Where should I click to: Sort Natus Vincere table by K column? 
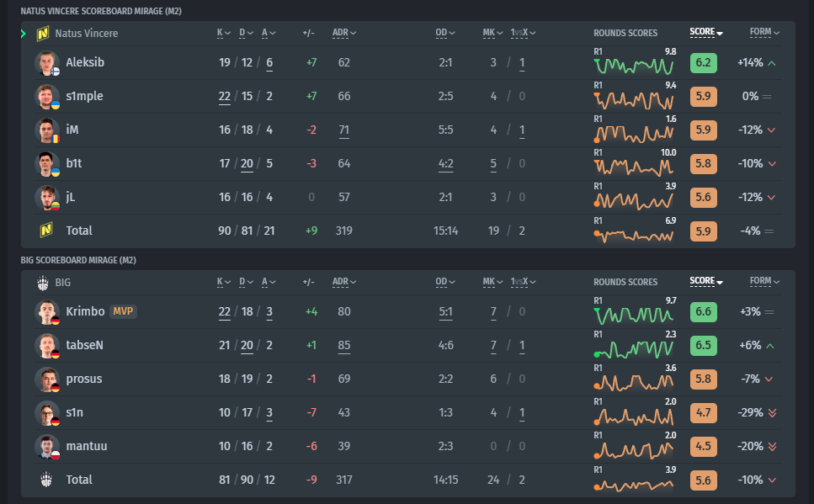[x=223, y=33]
